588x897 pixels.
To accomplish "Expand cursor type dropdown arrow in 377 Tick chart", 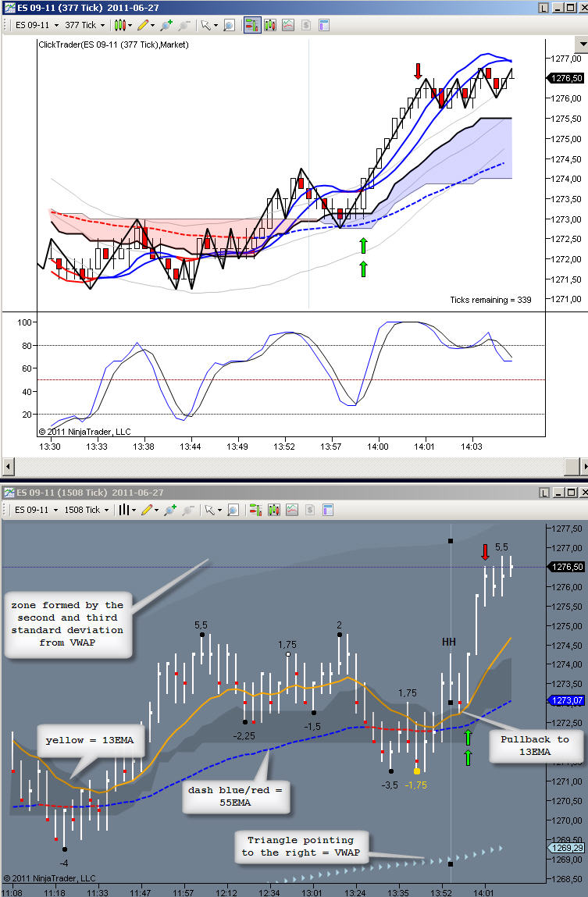I will pyautogui.click(x=216, y=25).
